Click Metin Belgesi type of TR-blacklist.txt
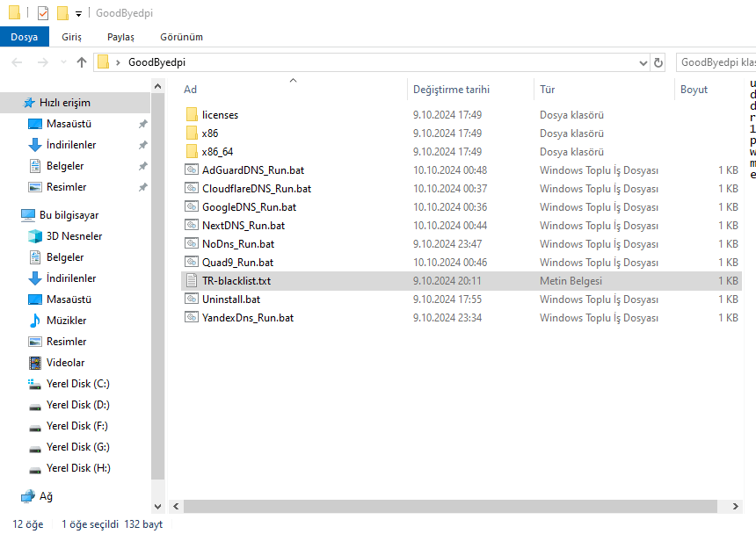 click(x=571, y=281)
